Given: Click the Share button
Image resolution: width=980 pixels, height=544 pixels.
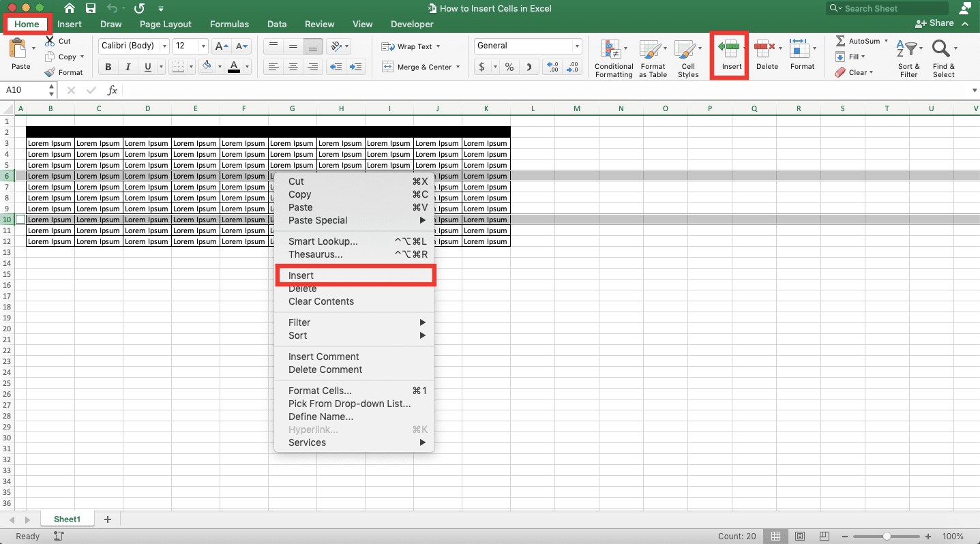Looking at the screenshot, I should [935, 23].
